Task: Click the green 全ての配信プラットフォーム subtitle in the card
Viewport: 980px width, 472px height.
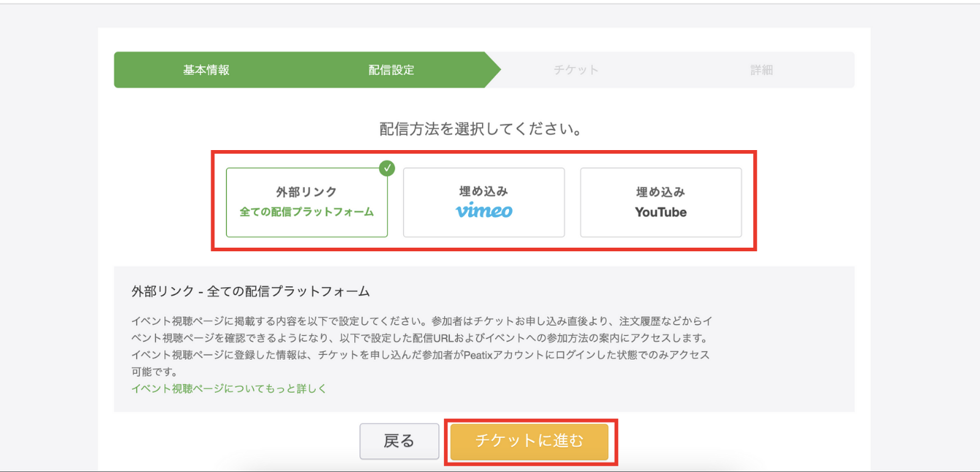Action: (x=306, y=212)
